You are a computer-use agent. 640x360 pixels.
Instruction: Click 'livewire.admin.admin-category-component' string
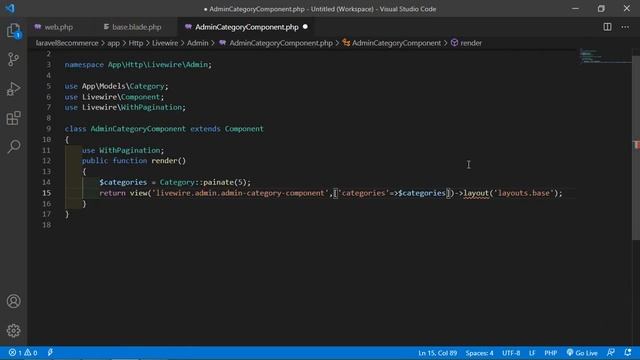[240, 193]
